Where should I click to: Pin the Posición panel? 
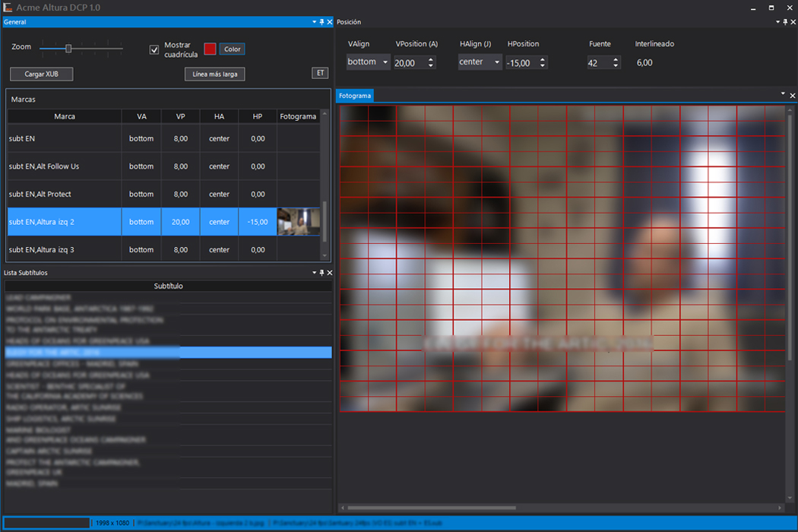[x=784, y=23]
